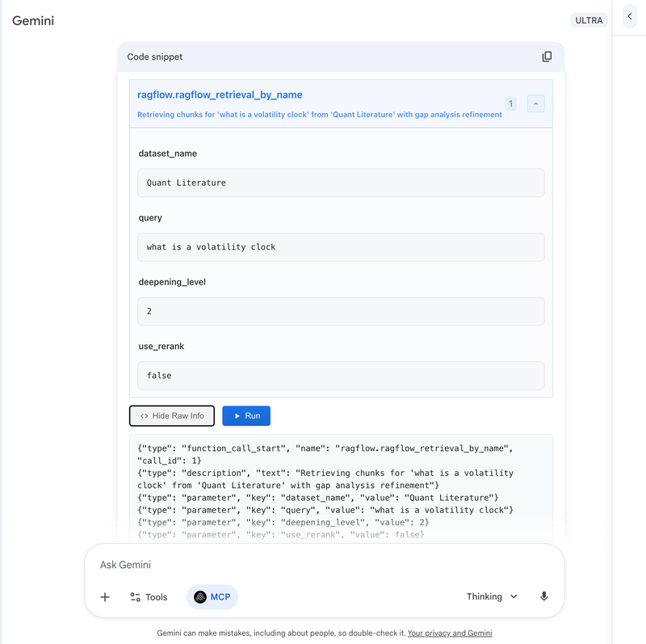Collapse the right side panel
The height and width of the screenshot is (644, 646).
click(x=629, y=16)
